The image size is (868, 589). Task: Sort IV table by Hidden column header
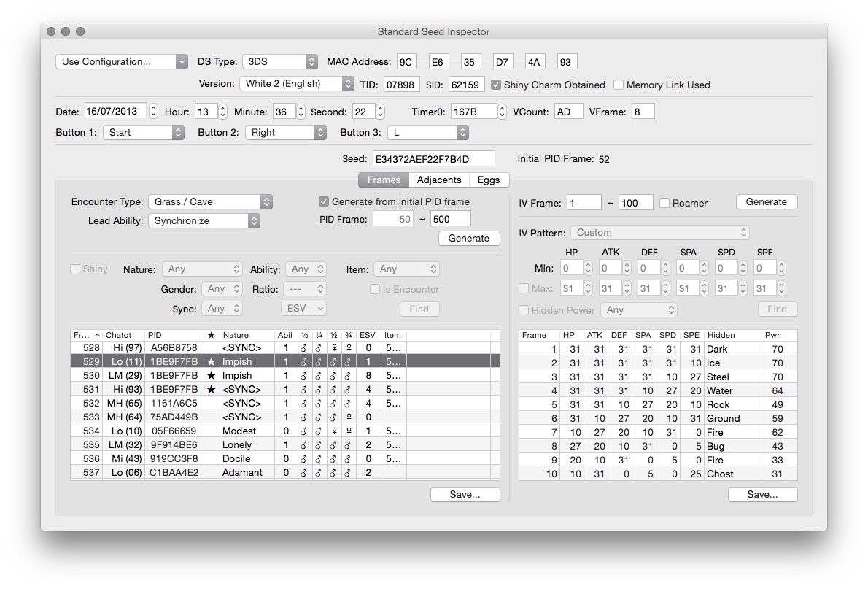coord(732,335)
